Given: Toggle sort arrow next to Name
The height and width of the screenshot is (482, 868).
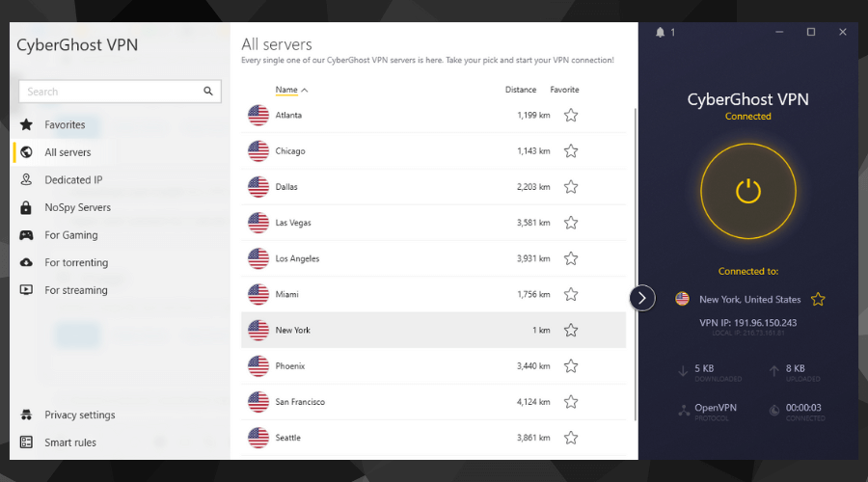Looking at the screenshot, I should click(x=305, y=90).
